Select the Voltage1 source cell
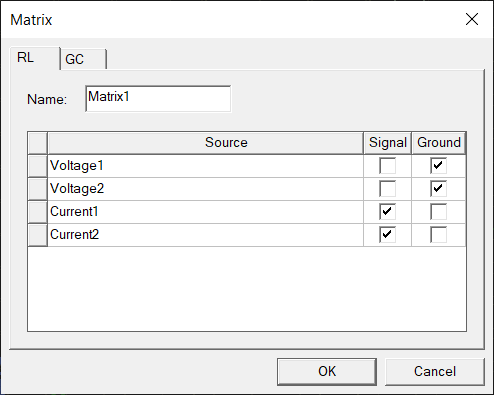This screenshot has width=494, height=395. click(205, 166)
